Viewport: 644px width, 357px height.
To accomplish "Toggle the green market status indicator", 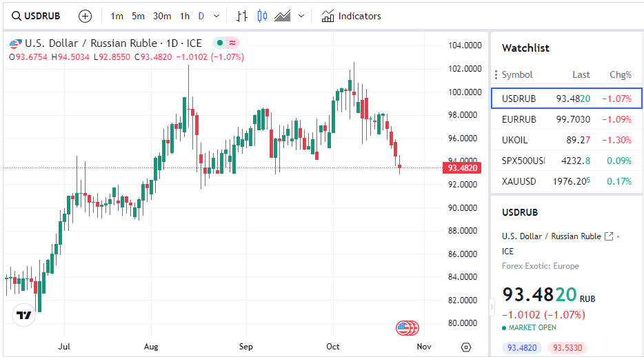I will 219,43.
